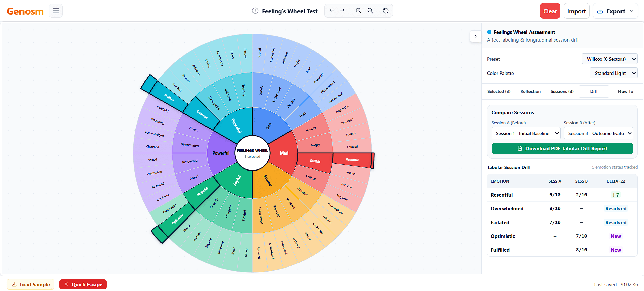Select the Thoughtful segment

[214, 103]
